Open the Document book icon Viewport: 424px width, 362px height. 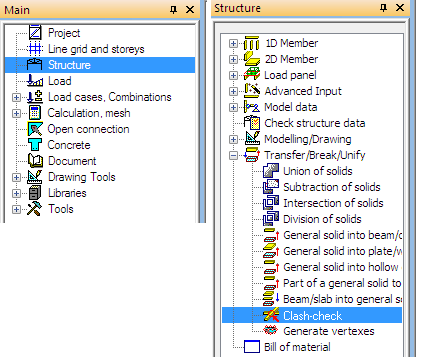pyautogui.click(x=35, y=161)
